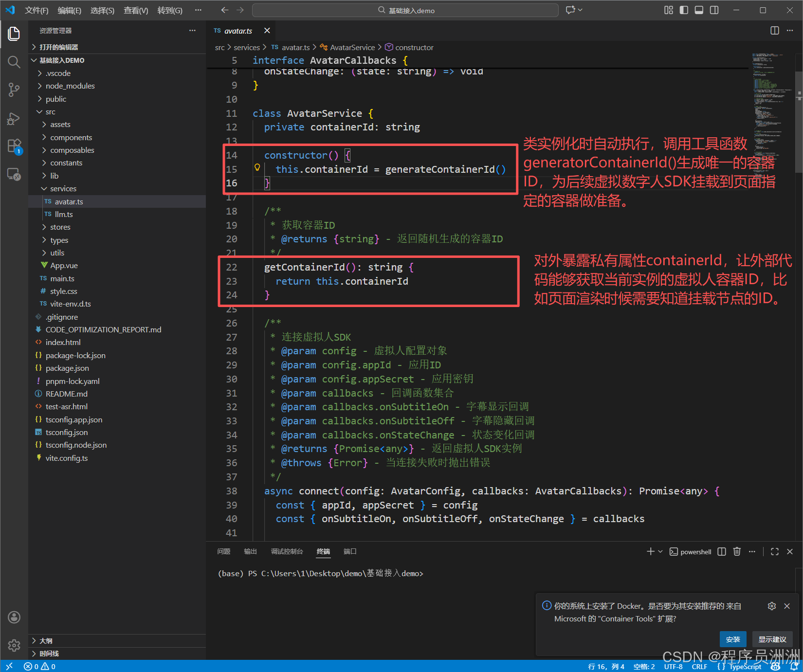
Task: Collapse the services folder
Action: coord(117,188)
